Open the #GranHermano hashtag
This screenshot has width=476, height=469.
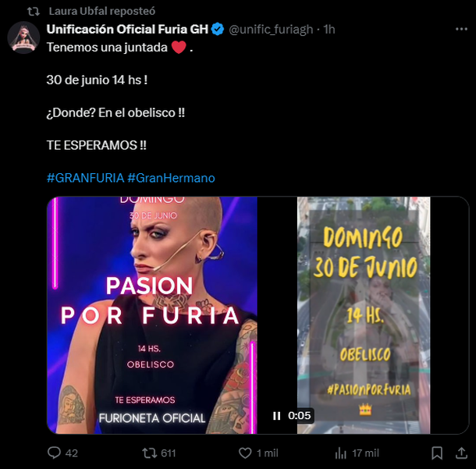171,178
